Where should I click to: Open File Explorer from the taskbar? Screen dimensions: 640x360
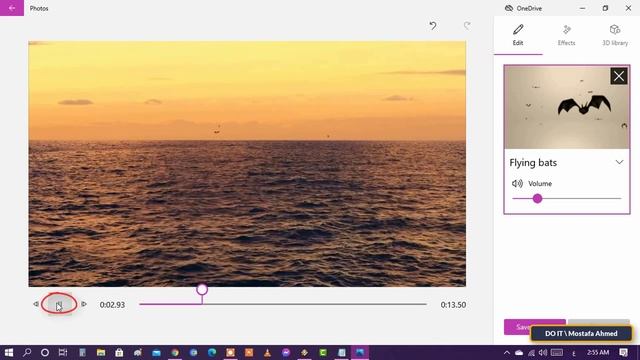[x=101, y=352]
